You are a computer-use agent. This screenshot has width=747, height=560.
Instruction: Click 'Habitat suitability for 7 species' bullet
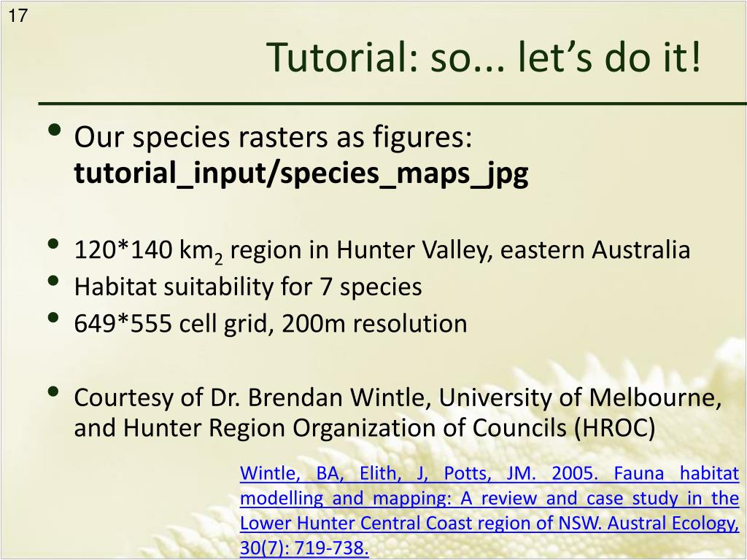click(248, 287)
